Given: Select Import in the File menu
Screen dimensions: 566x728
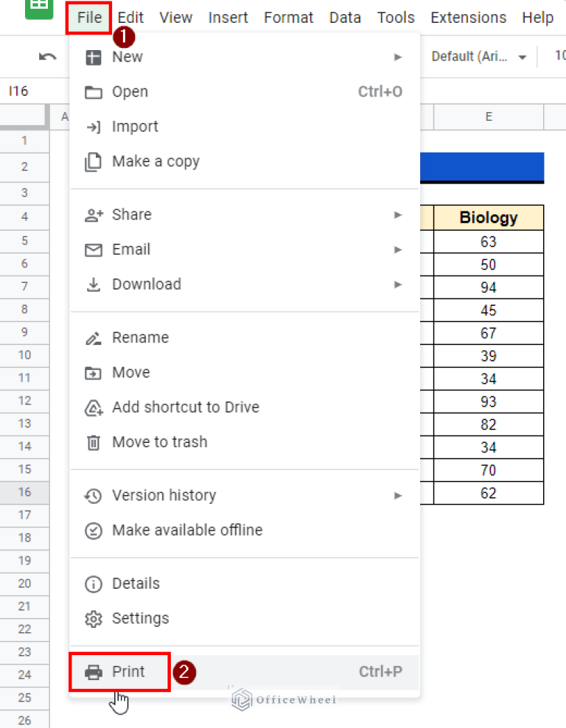Looking at the screenshot, I should (x=135, y=127).
